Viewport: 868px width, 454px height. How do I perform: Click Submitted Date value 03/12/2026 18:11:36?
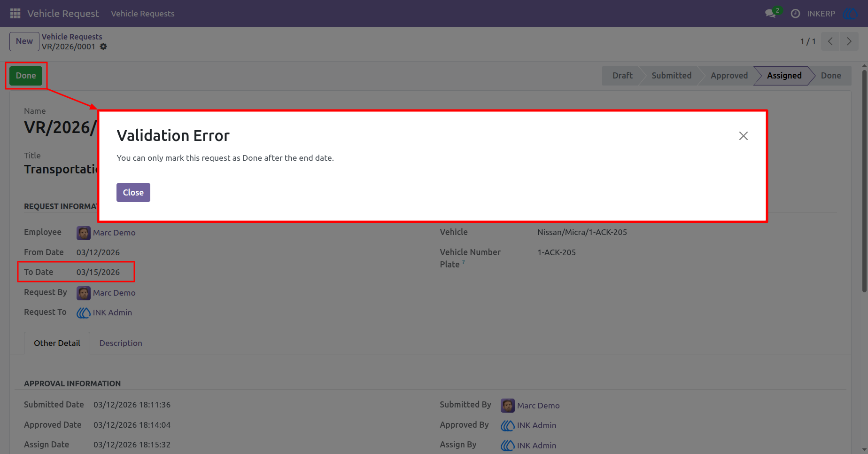pos(132,405)
